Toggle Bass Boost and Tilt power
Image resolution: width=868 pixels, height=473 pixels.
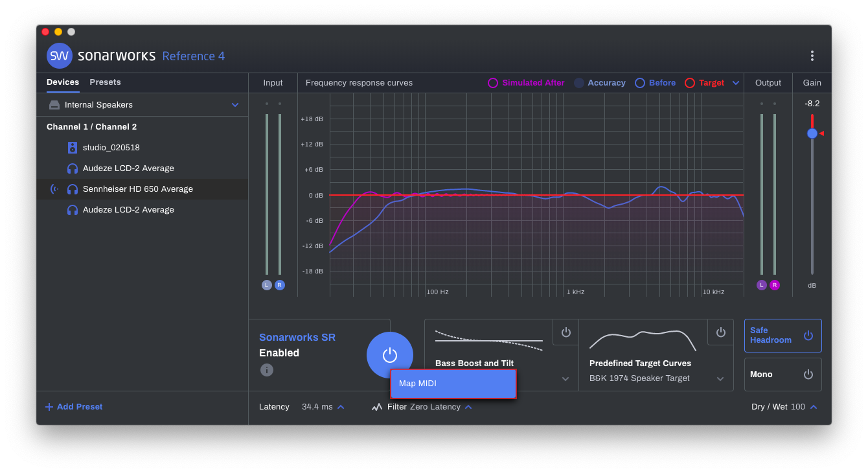pyautogui.click(x=566, y=332)
